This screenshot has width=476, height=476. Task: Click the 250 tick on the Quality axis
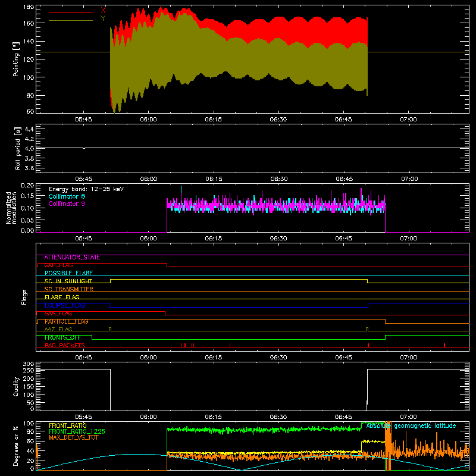tap(29, 370)
